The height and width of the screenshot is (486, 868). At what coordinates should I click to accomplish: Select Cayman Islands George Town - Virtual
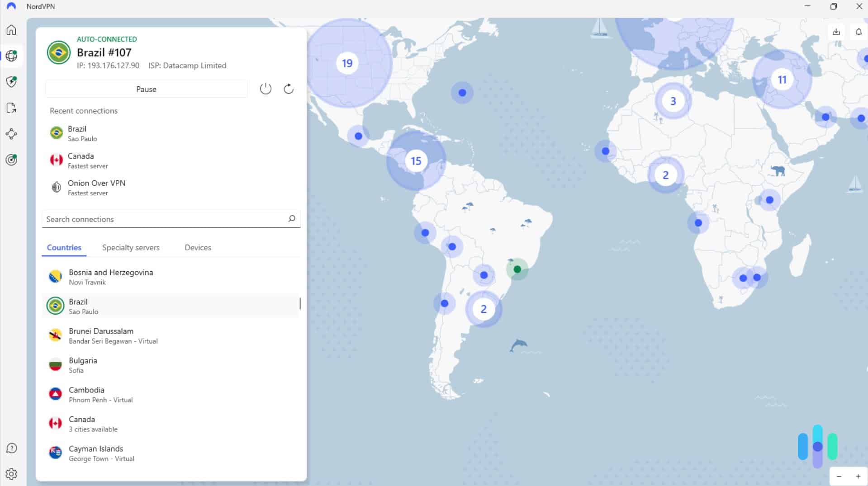click(x=171, y=453)
